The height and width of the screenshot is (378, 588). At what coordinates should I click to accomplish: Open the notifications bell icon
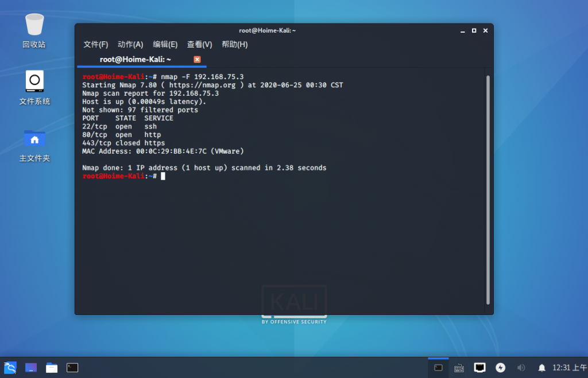541,368
